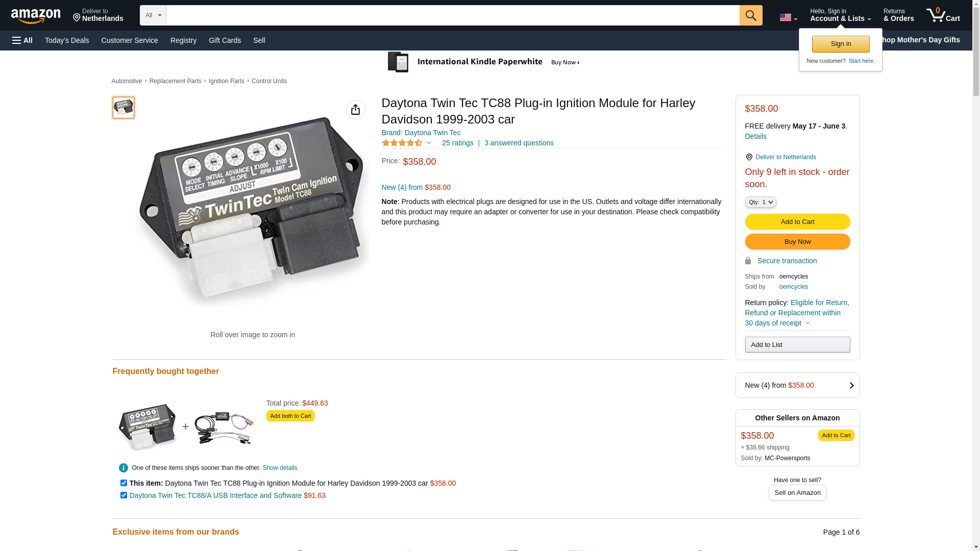Click the Amazon logo

point(36,16)
